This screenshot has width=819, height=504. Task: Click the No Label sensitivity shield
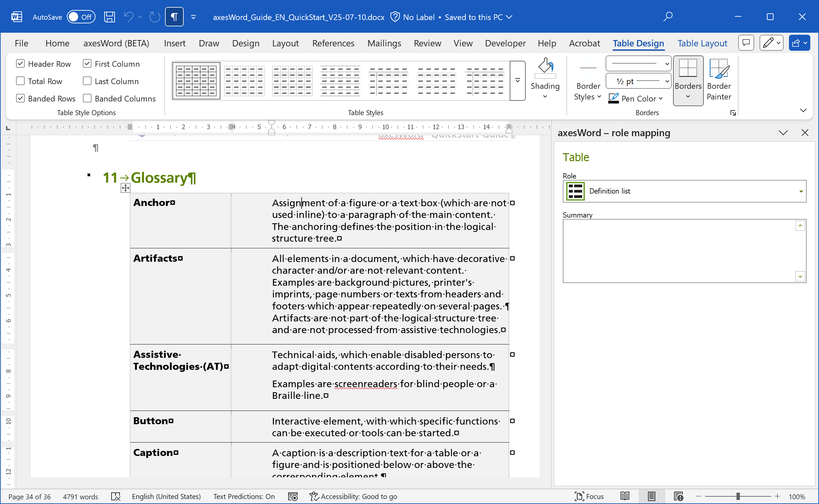coord(395,17)
